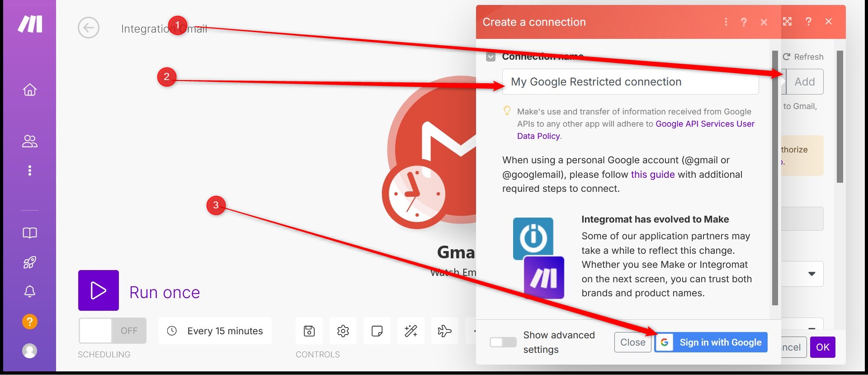Open Scenario settings gear icon
This screenshot has width=868, height=375.
click(343, 331)
